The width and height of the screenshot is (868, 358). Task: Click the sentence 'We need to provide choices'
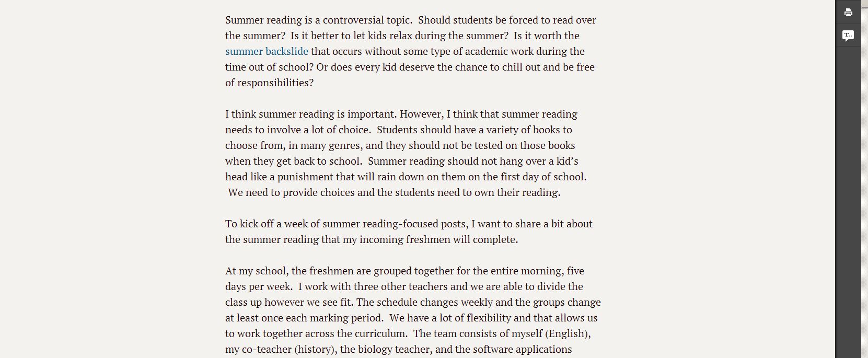(x=394, y=192)
